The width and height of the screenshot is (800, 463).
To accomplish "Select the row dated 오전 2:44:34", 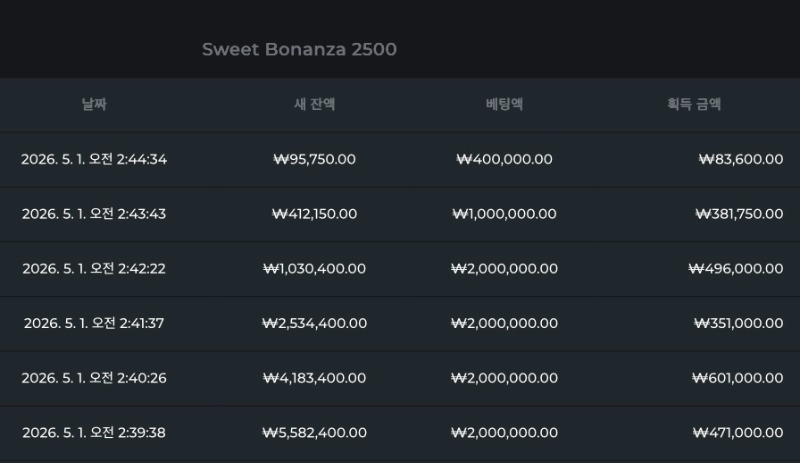I will pyautogui.click(x=94, y=159).
